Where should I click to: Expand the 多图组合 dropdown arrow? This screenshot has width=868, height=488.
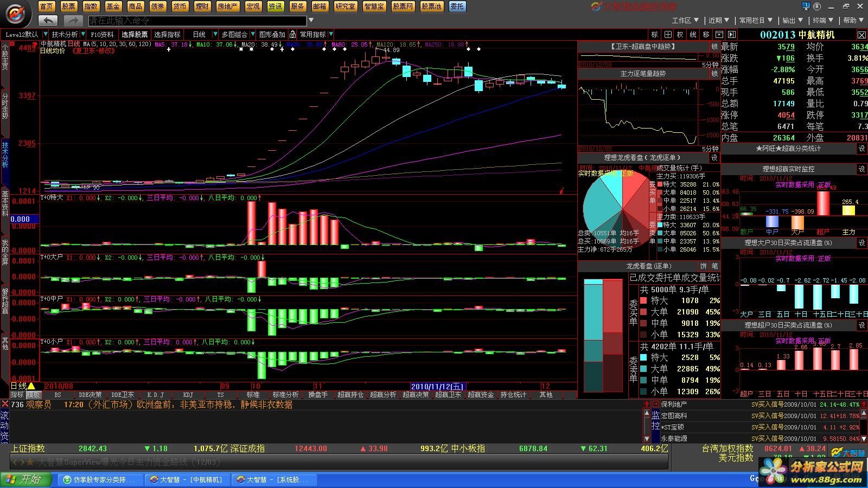click(252, 34)
